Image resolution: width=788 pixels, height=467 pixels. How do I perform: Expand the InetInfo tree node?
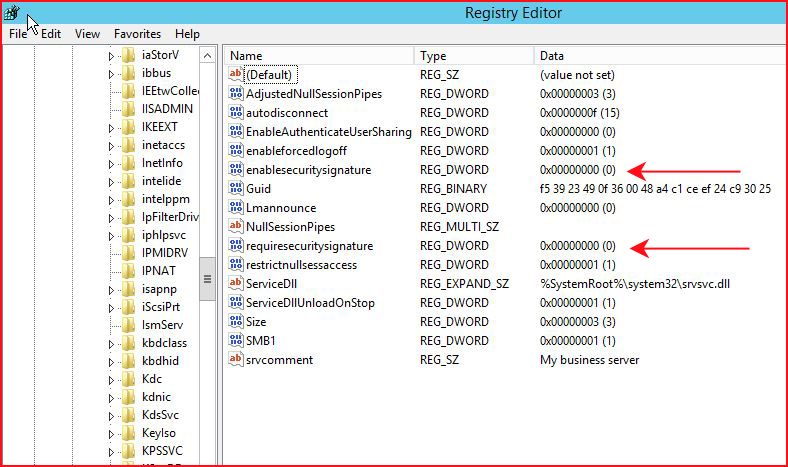pos(111,164)
